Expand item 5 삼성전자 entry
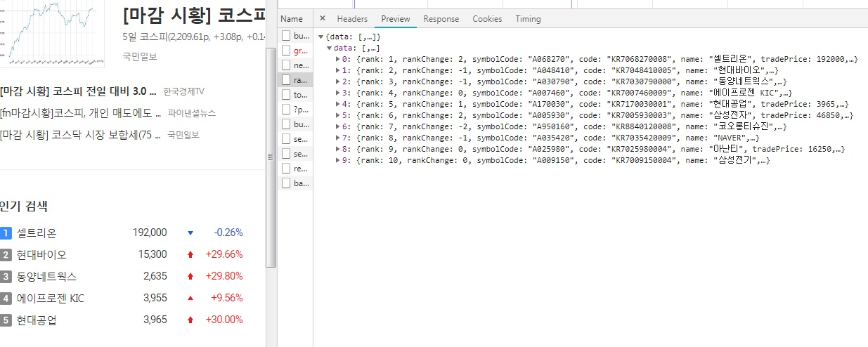This screenshot has height=347, width=868. [338, 115]
